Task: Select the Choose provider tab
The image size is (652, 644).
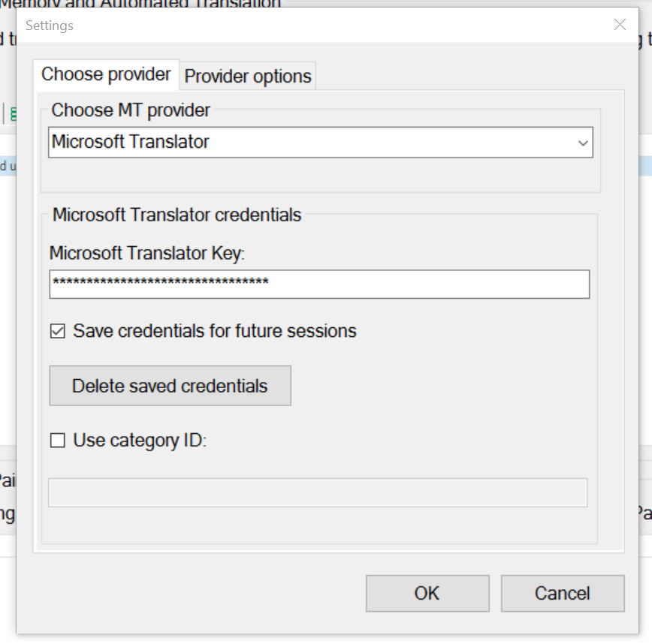Action: [106, 74]
